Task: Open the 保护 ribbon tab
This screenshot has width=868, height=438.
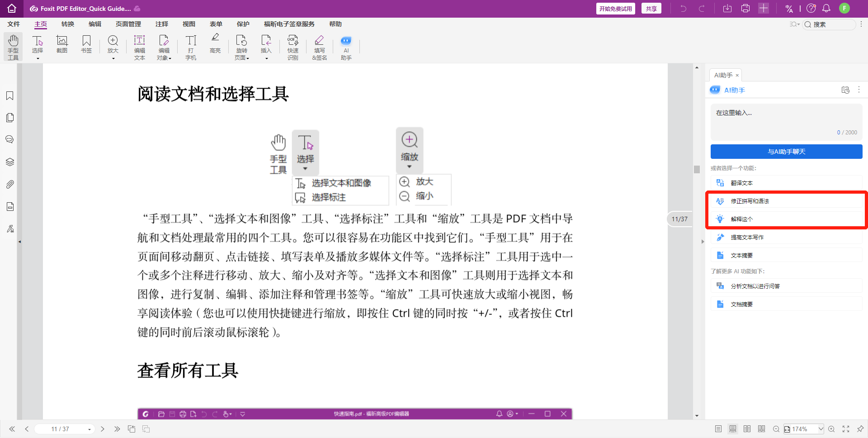Action: coord(243,24)
